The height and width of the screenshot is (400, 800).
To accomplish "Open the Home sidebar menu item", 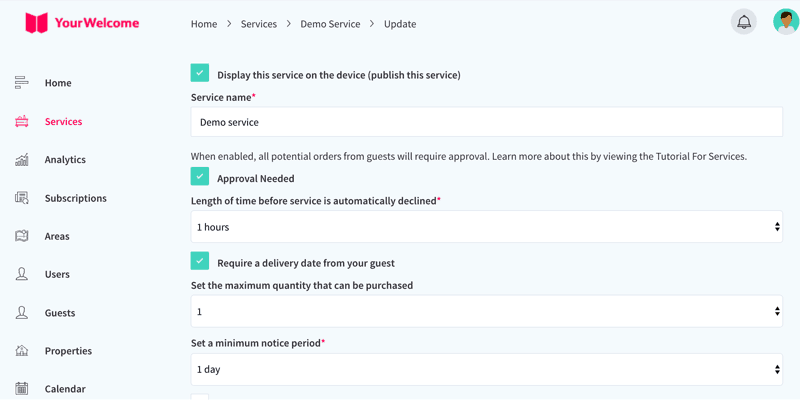I will (x=58, y=83).
